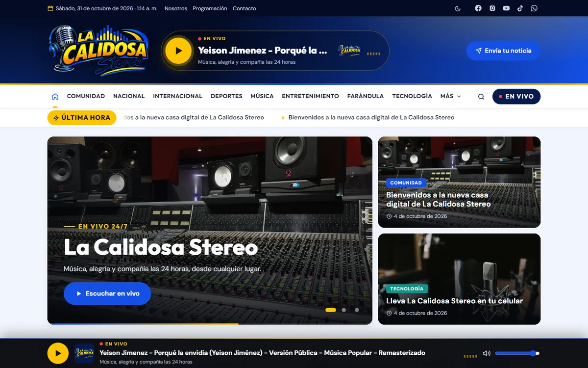Click the Escuchar en vivo button
The height and width of the screenshot is (368, 588).
[107, 293]
